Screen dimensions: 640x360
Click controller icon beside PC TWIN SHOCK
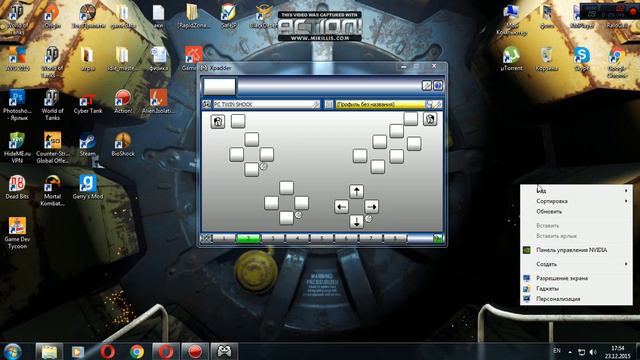[x=207, y=104]
